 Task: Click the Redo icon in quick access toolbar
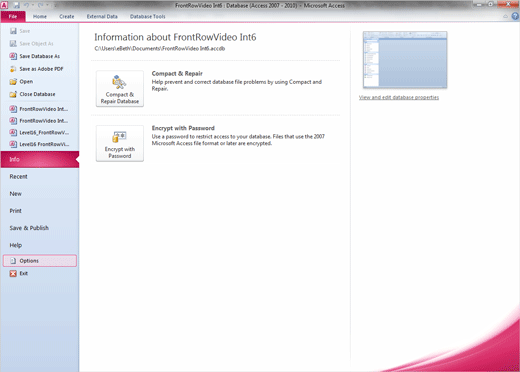(41, 5)
